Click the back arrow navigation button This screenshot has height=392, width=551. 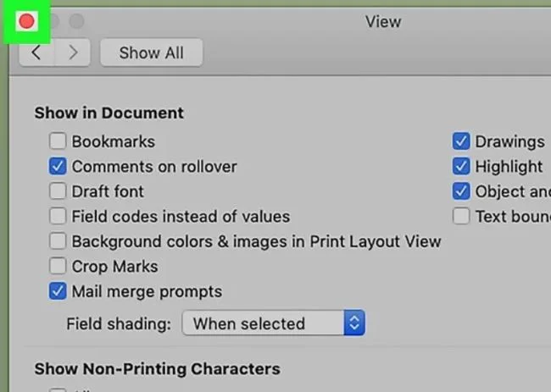click(37, 52)
